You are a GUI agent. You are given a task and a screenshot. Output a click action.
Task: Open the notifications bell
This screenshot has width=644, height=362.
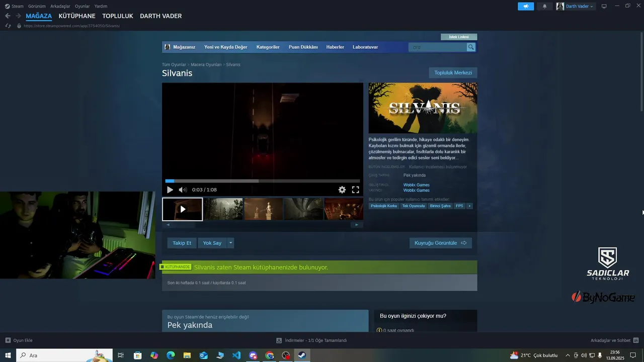click(544, 7)
